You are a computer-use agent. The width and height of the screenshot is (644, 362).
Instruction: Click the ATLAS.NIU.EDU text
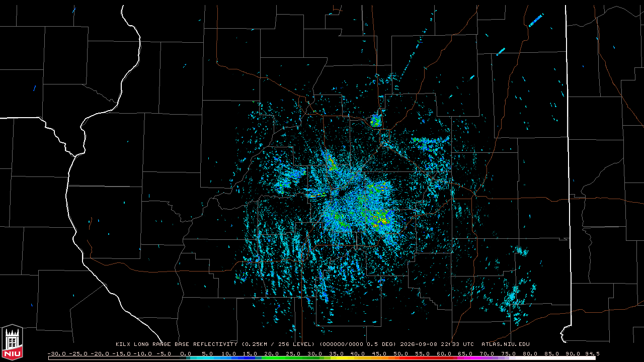(x=506, y=344)
